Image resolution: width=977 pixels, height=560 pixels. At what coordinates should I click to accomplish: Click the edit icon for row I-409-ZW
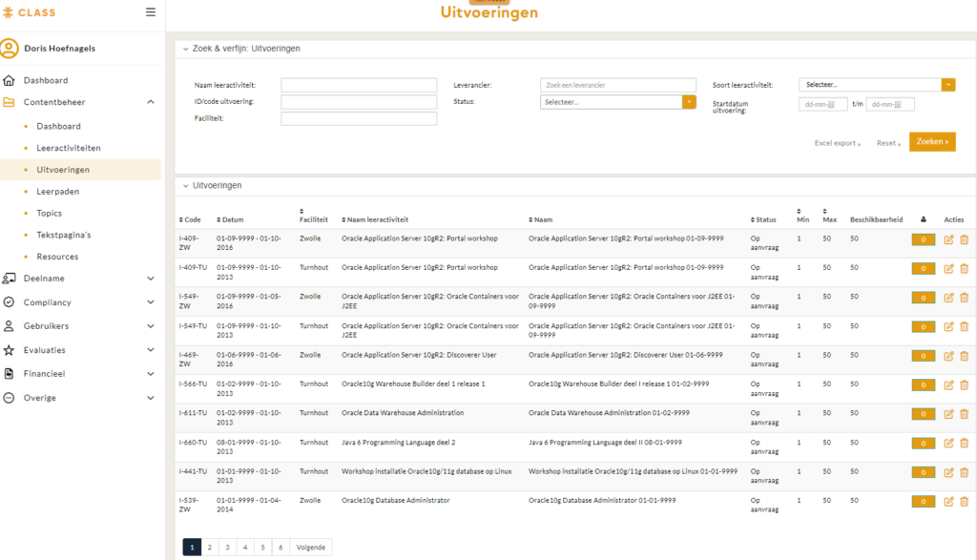(x=948, y=240)
